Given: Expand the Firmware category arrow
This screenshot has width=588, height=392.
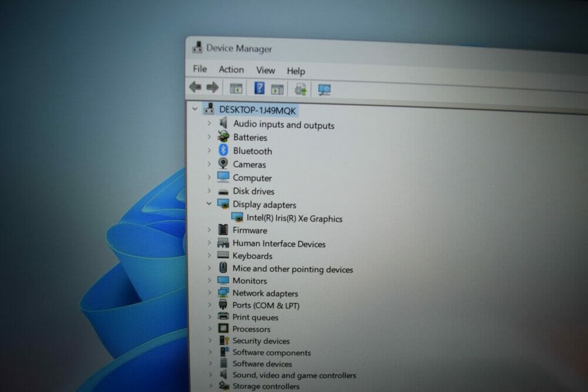Looking at the screenshot, I should pyautogui.click(x=209, y=230).
